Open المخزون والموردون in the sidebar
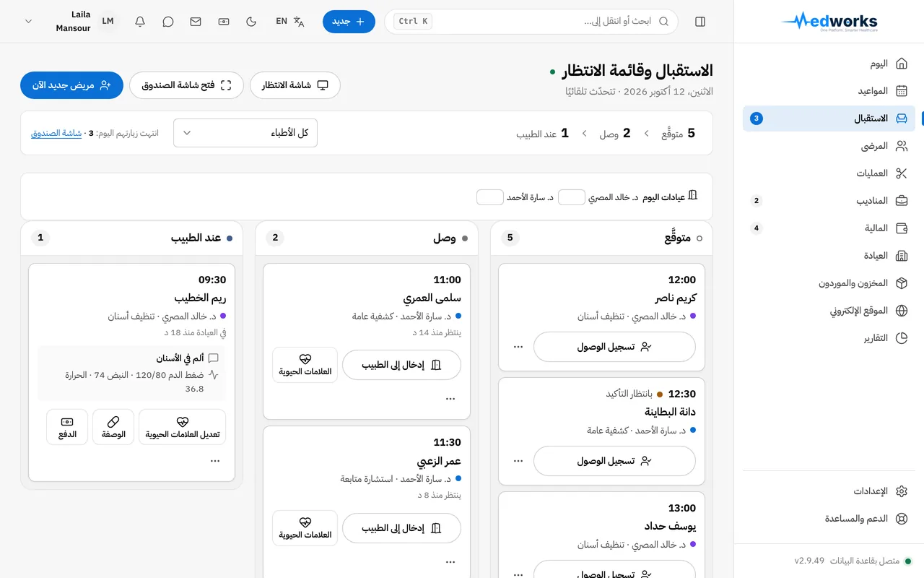This screenshot has width=924, height=578. click(x=829, y=283)
